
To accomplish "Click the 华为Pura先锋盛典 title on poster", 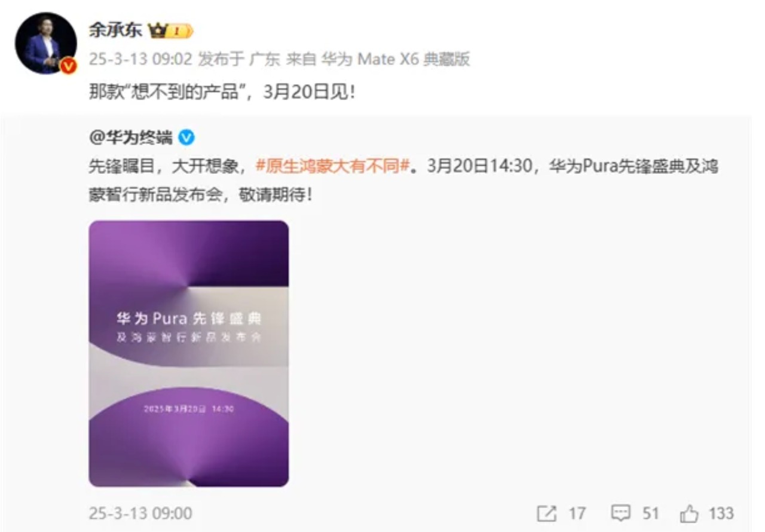I will [189, 318].
